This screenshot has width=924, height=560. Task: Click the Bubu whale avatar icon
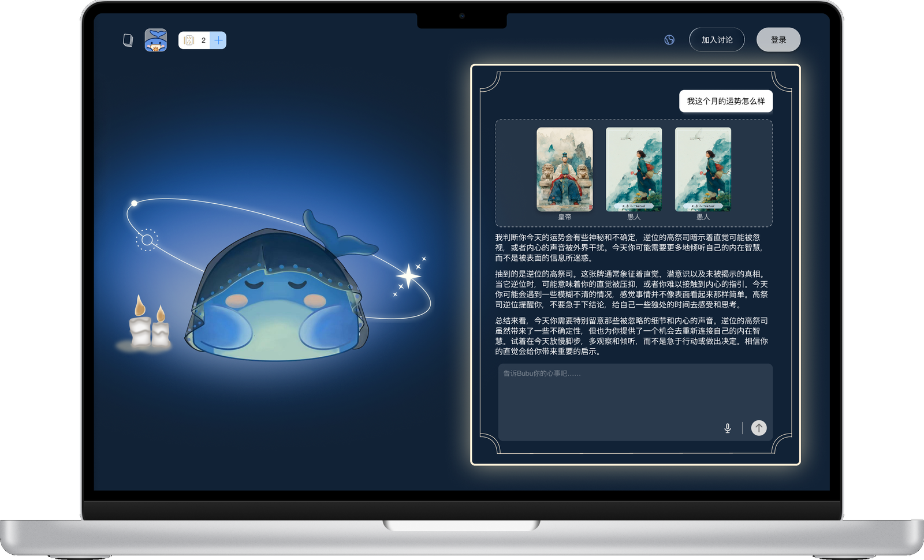[x=156, y=40]
